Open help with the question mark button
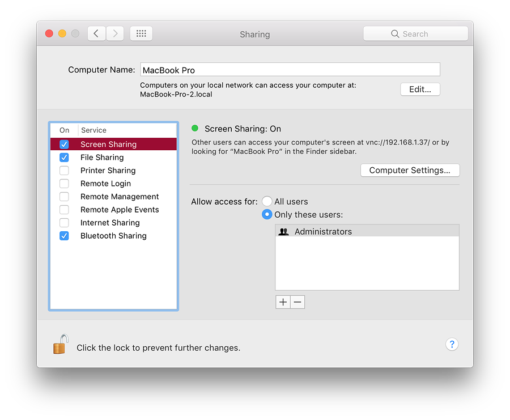Screen dimensions: 510x420 coord(452,344)
